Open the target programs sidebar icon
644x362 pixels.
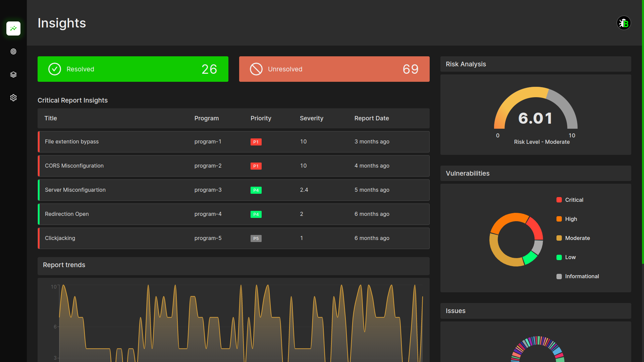coord(13,52)
